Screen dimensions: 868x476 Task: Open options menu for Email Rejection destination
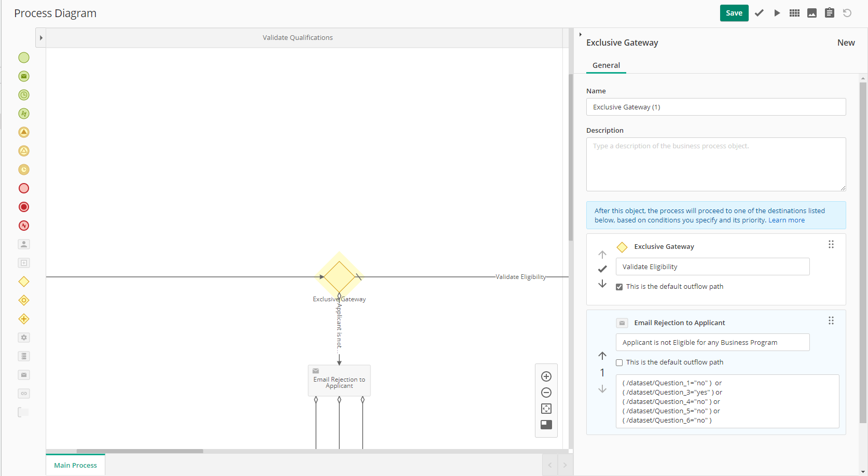coord(831,321)
